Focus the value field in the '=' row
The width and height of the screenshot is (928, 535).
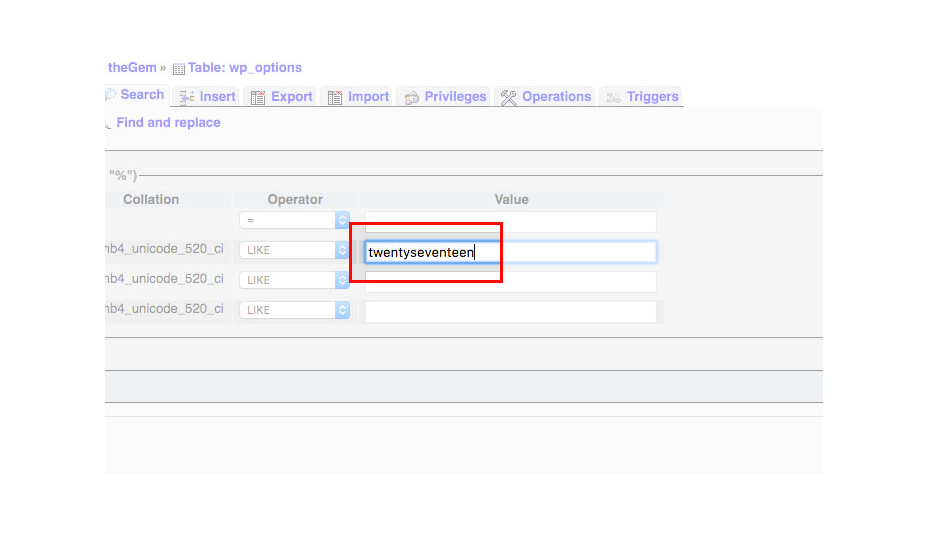pyautogui.click(x=511, y=221)
